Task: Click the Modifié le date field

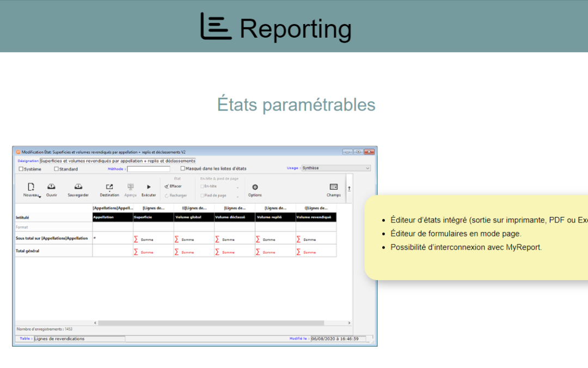Action: pos(338,339)
